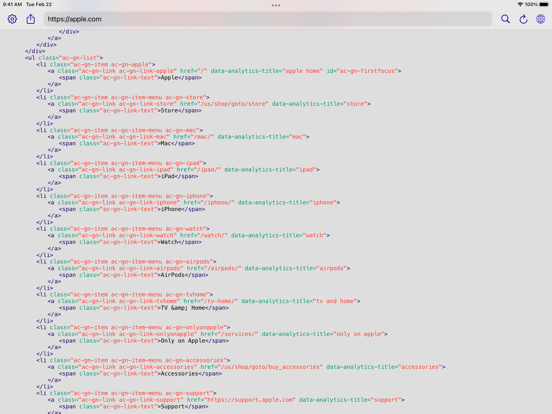Click the href="/us/shop/goto/store" anchor line
This screenshot has height=414, width=552.
pyautogui.click(x=209, y=104)
